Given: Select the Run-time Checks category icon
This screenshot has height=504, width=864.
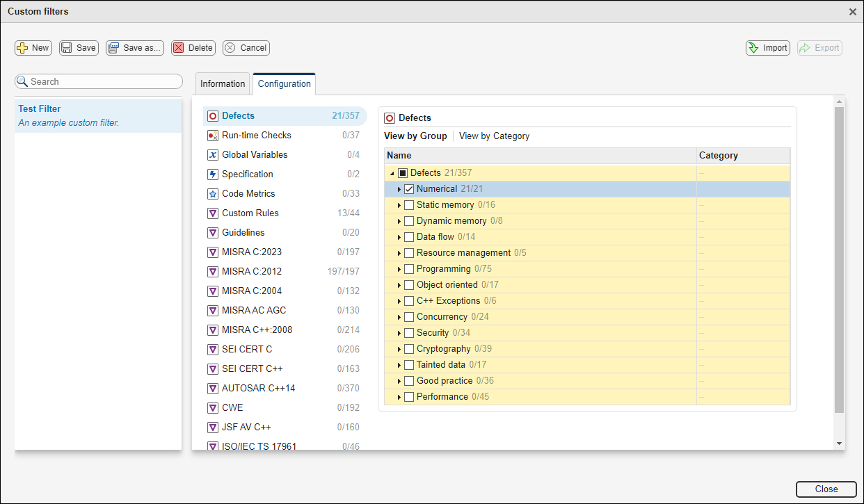Looking at the screenshot, I should [x=212, y=135].
